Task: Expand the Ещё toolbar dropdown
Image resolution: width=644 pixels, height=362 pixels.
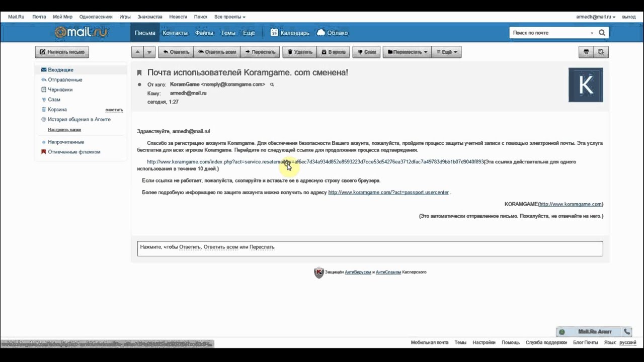Action: [446, 52]
